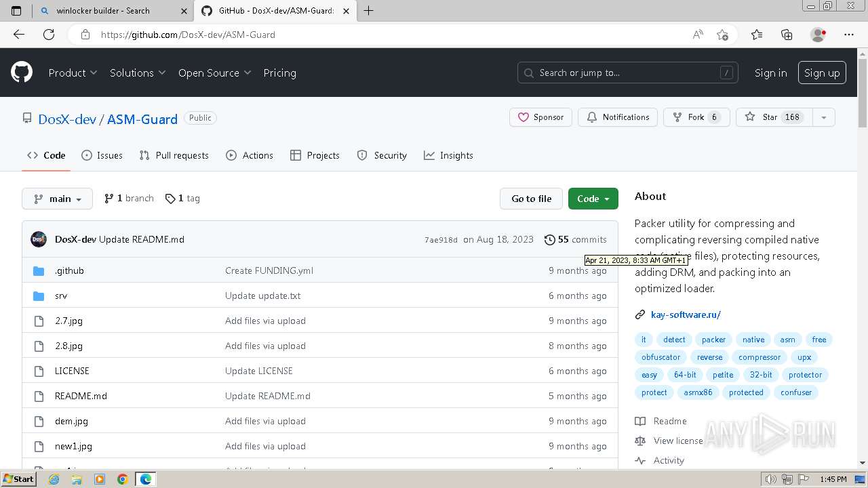868x488 pixels.
Task: Open DosX-dev owner profile link
Action: coord(67,119)
